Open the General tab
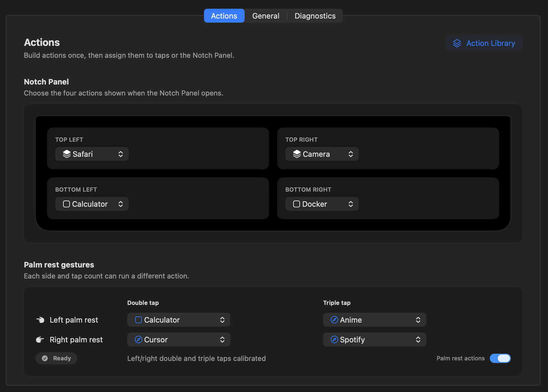Viewport: 548px width, 392px height. pos(266,16)
